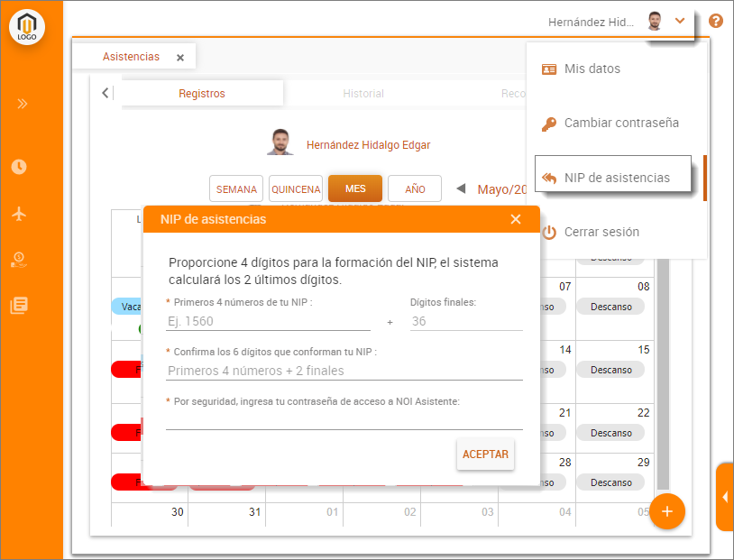Open the documents icon in left sidebar

[x=19, y=306]
